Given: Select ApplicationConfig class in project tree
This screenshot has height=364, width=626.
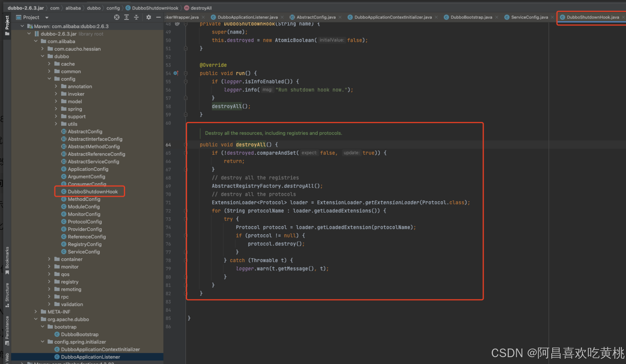Looking at the screenshot, I should 88,169.
